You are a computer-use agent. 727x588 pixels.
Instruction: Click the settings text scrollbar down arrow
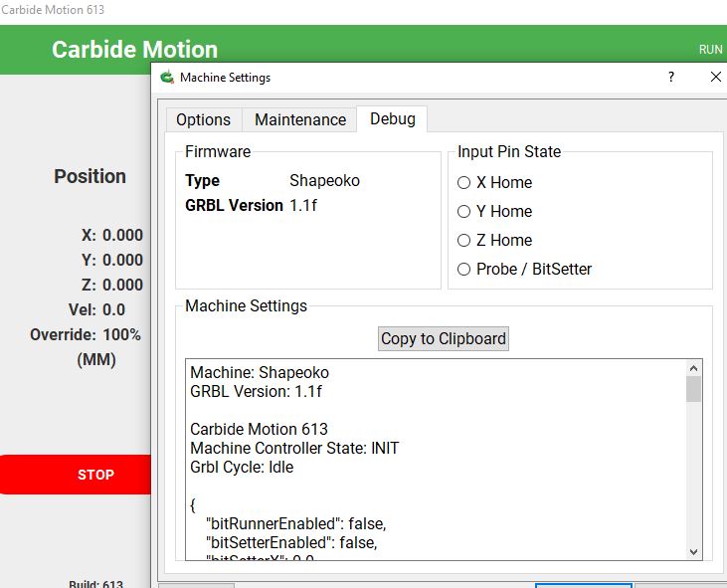693,552
